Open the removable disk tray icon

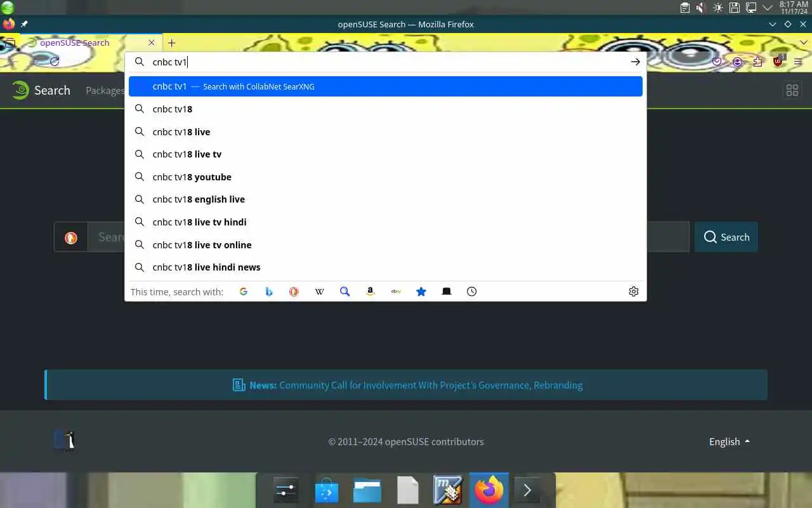(735, 8)
